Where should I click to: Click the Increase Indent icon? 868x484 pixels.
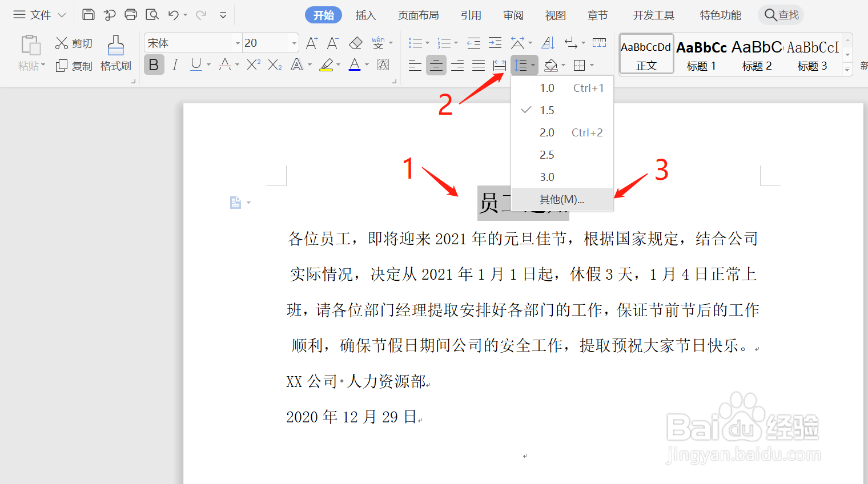(x=495, y=43)
